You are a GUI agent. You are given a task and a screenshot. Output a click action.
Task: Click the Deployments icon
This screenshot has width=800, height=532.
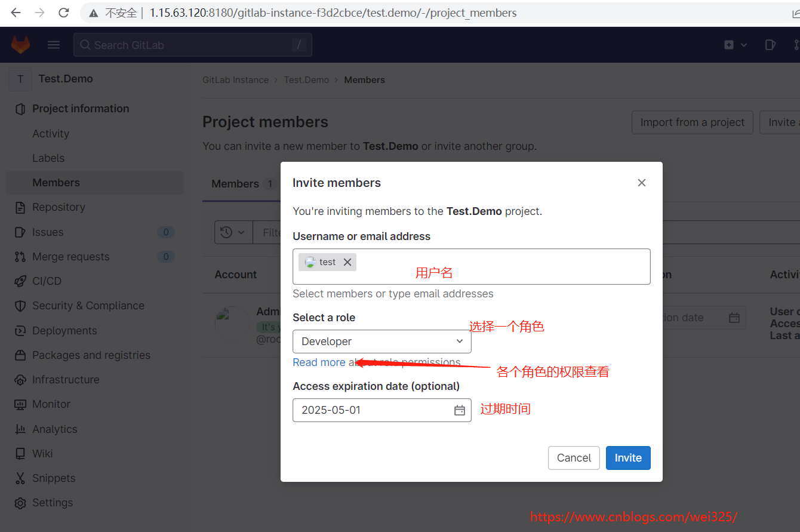click(x=20, y=331)
